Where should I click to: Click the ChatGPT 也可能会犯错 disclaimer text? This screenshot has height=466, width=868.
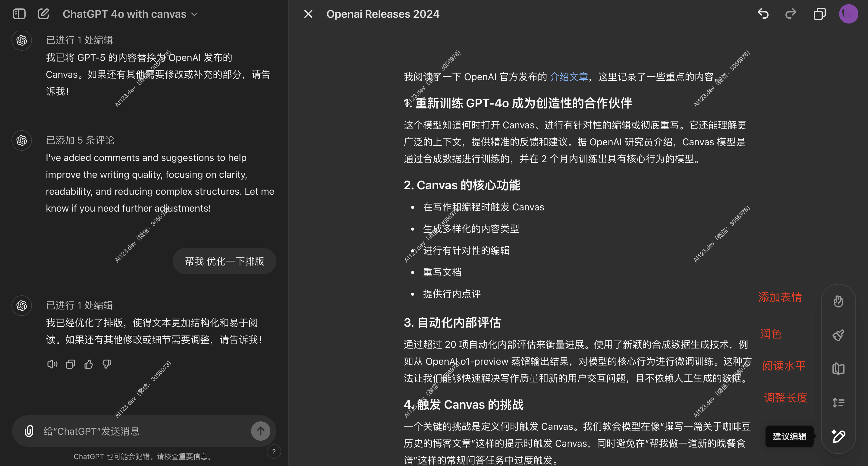(144, 456)
